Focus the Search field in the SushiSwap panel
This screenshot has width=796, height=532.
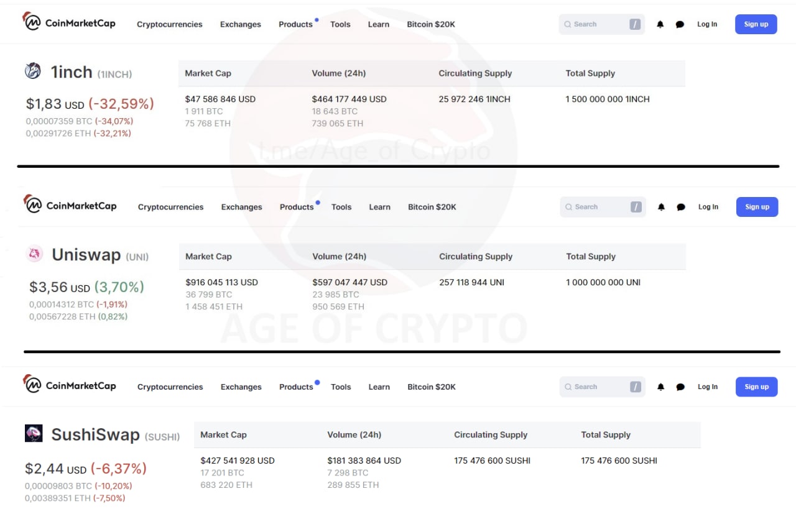pos(603,387)
